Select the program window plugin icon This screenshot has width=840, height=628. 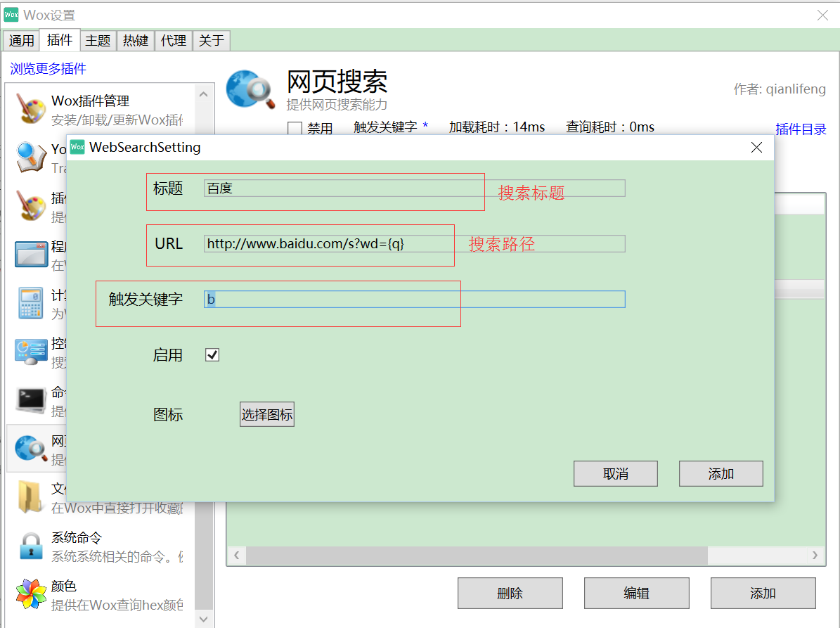pyautogui.click(x=31, y=254)
